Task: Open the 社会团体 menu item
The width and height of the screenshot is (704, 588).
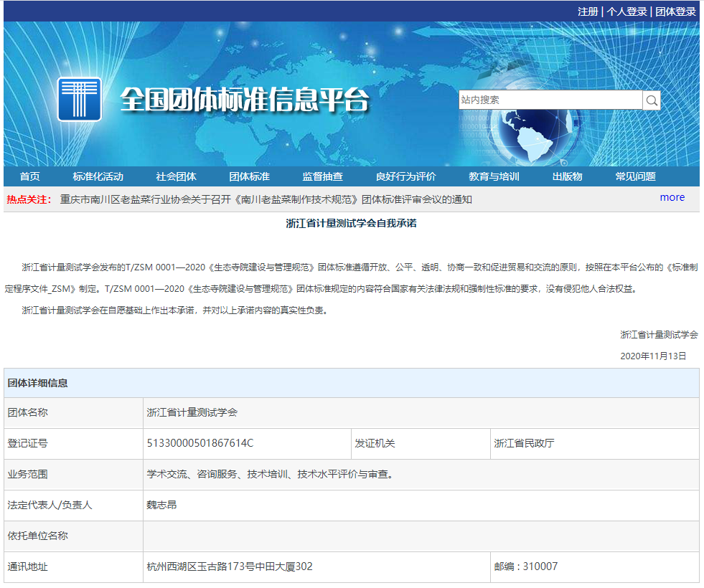Action: [x=176, y=176]
